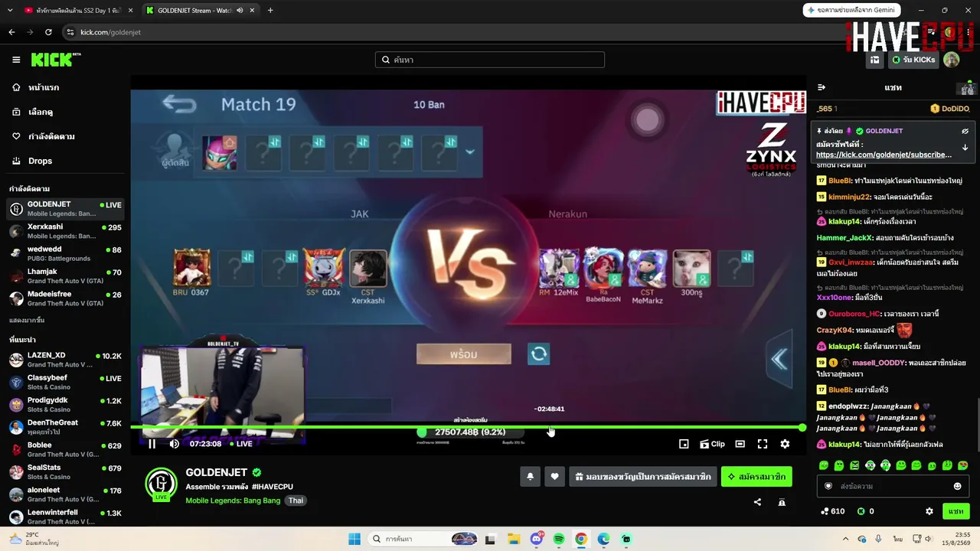Open KICKs balance showing 0
This screenshot has width=980, height=551.
click(866, 511)
